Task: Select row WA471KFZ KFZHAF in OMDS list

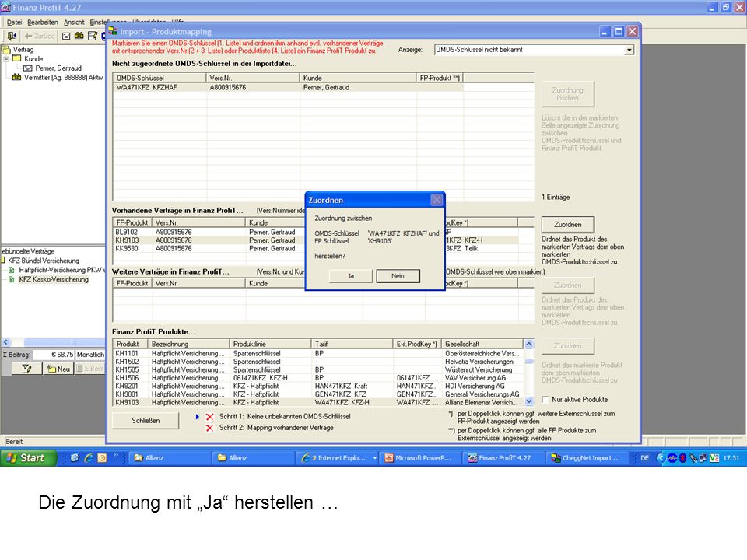Action: pyautogui.click(x=288, y=88)
